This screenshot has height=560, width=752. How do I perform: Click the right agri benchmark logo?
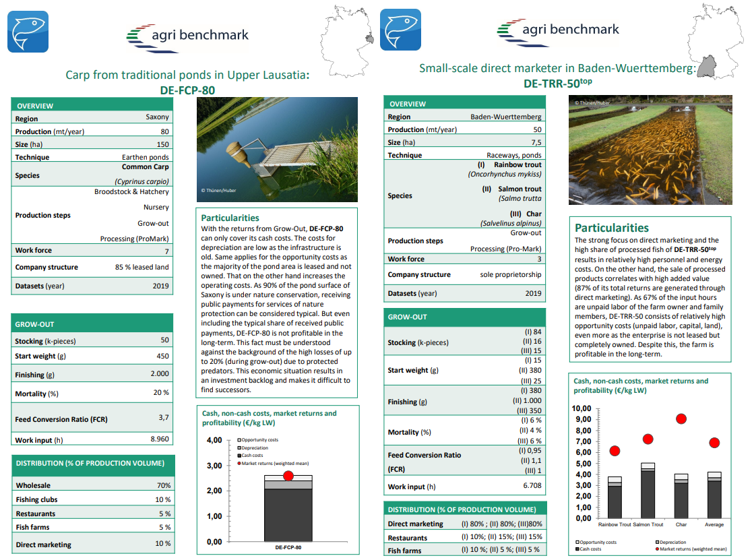558,32
